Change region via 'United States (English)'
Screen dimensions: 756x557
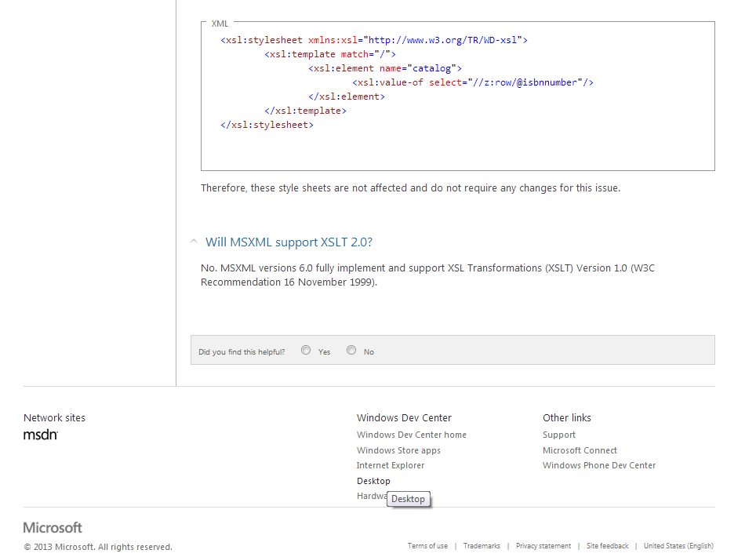click(x=678, y=545)
